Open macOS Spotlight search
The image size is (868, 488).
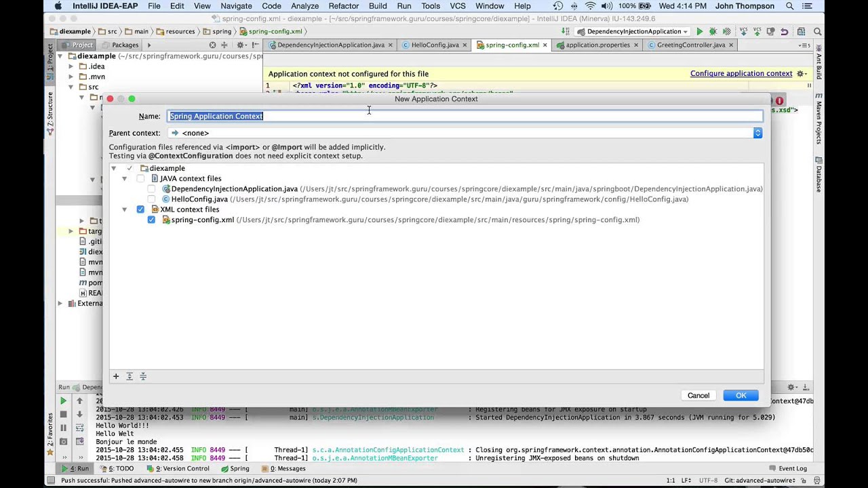[x=790, y=6]
